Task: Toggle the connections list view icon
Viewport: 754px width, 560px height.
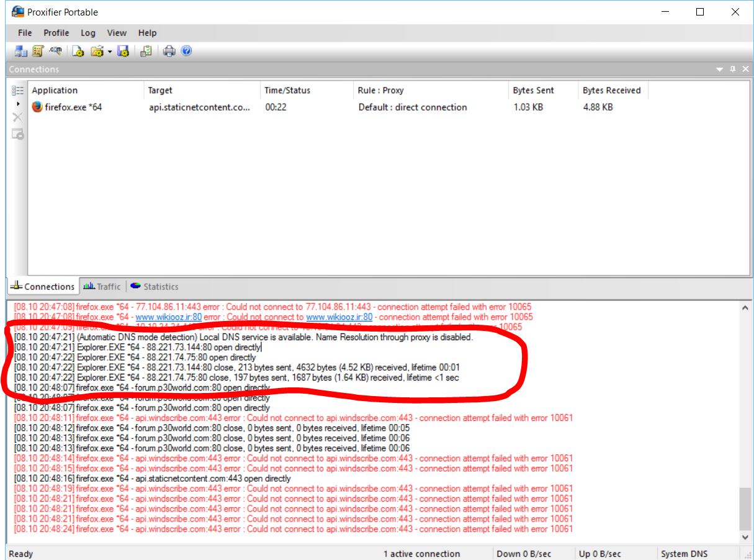Action: 18,91
